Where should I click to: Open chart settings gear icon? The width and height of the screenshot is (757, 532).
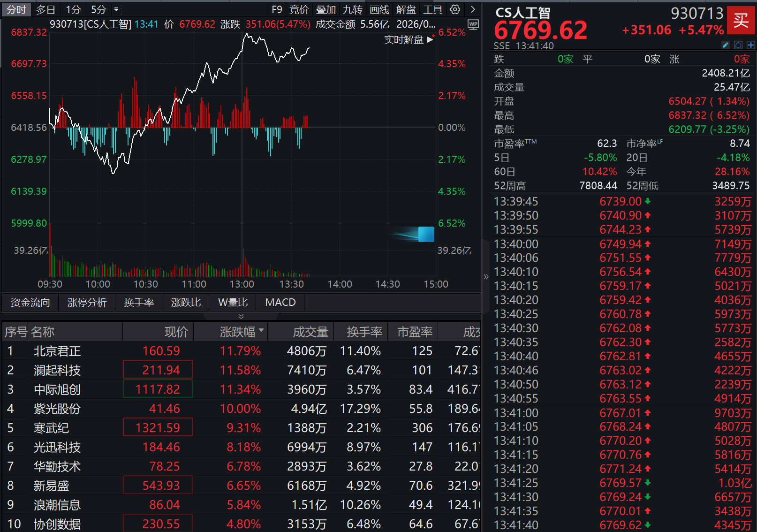point(455,9)
